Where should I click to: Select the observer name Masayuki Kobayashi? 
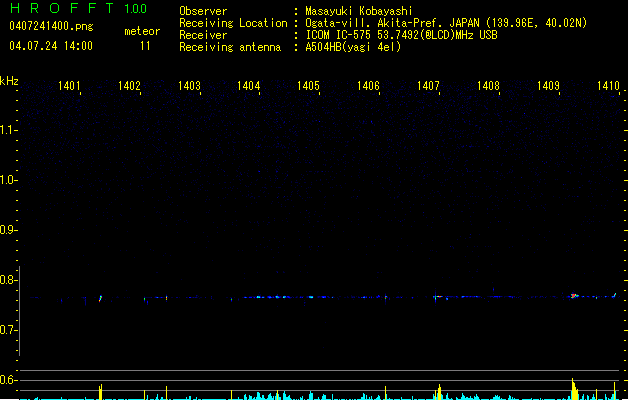click(359, 11)
